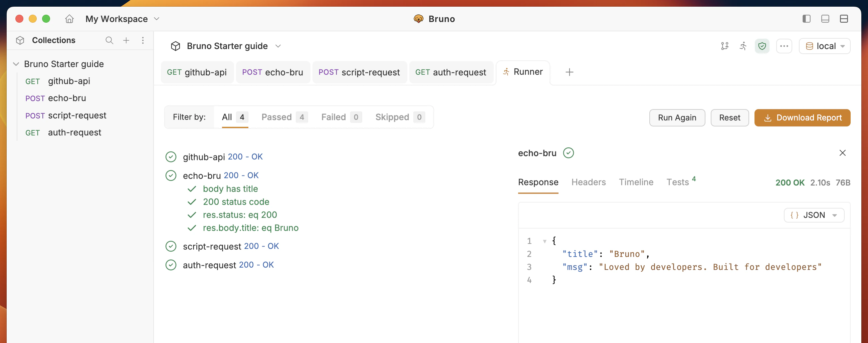Click the green shield safe mode icon

[762, 46]
